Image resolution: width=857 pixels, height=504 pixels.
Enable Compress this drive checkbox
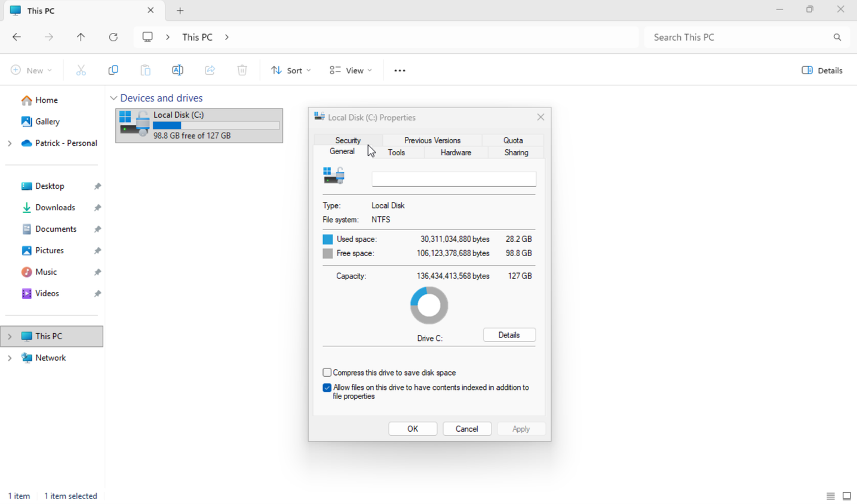[x=327, y=373]
